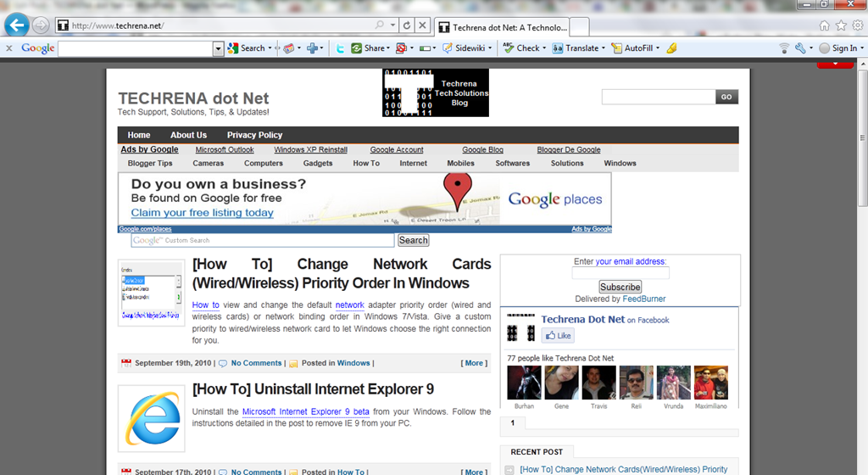Click the Share button on Google Toolbar

pyautogui.click(x=368, y=48)
